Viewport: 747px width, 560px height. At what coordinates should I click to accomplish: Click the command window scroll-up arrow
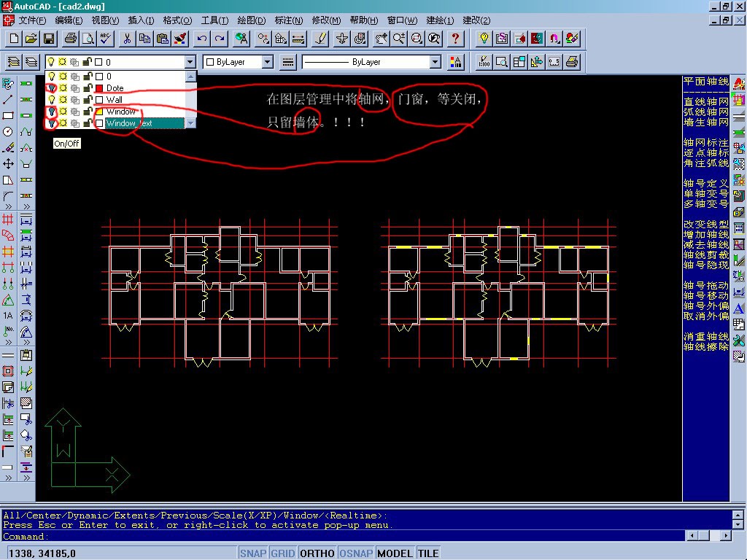738,516
